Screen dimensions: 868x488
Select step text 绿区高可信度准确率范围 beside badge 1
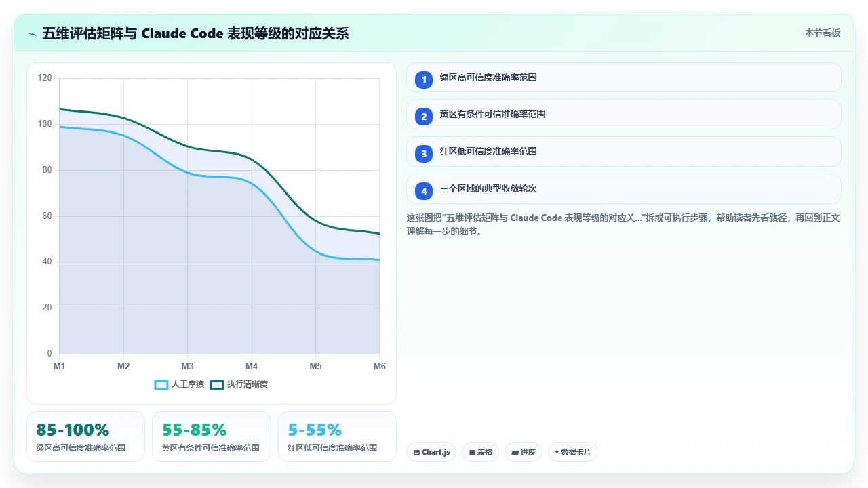(488, 78)
